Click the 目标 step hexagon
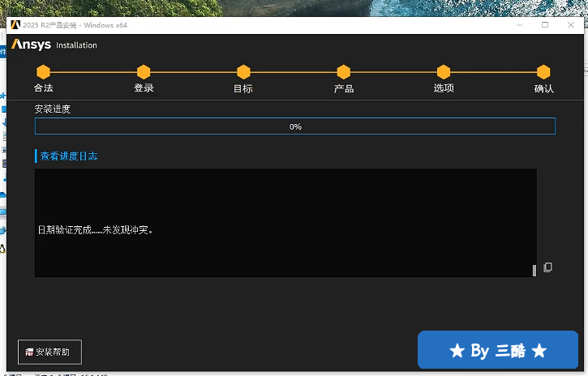The width and height of the screenshot is (588, 376). [x=244, y=72]
